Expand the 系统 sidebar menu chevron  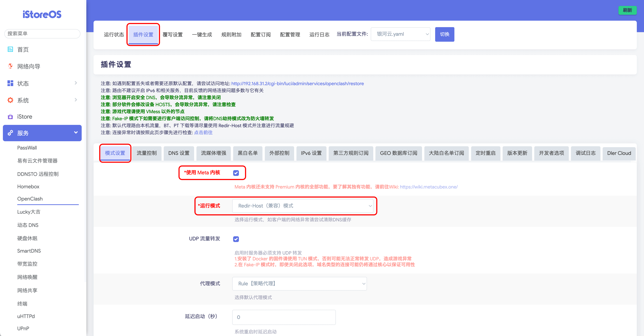click(76, 100)
